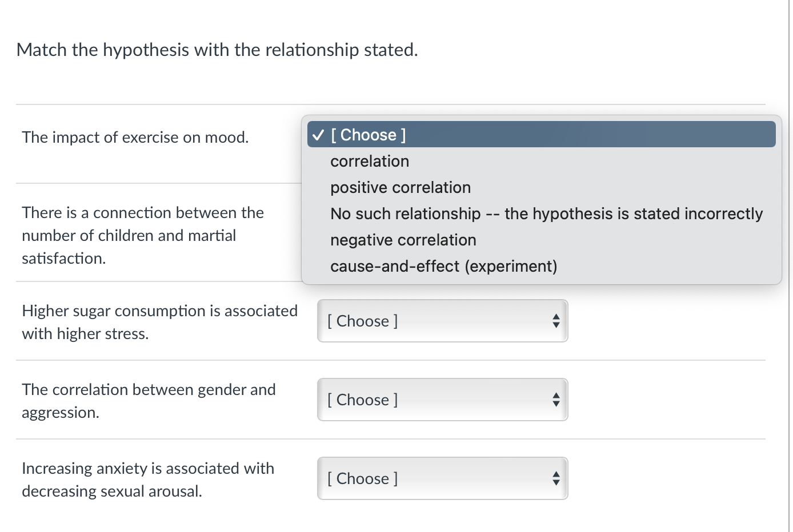Pick "No such relationship -- the hypothesis is stated incorrectly"

[x=546, y=213]
